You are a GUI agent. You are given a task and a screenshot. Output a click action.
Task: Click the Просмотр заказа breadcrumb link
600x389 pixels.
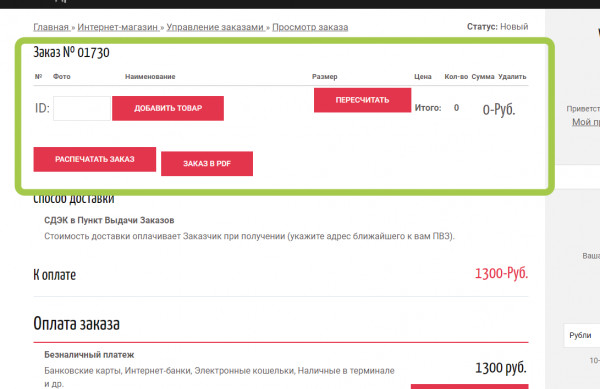pyautogui.click(x=310, y=27)
